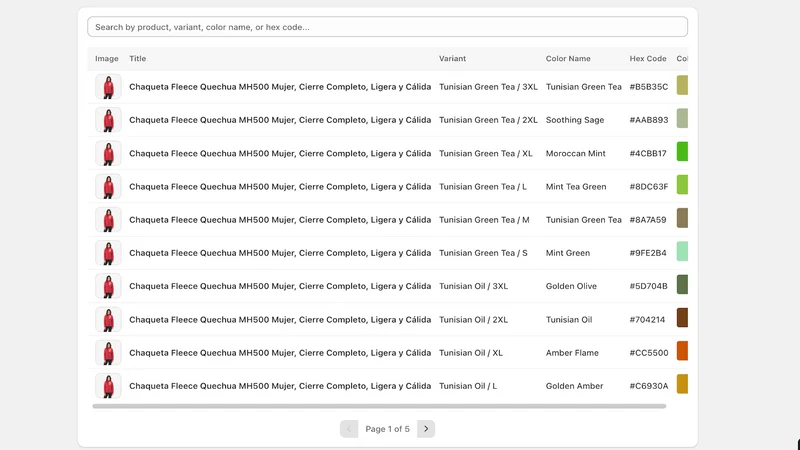Open product thumbnail for Tunisian Green Tea / S
The width and height of the screenshot is (800, 450).
tap(108, 253)
